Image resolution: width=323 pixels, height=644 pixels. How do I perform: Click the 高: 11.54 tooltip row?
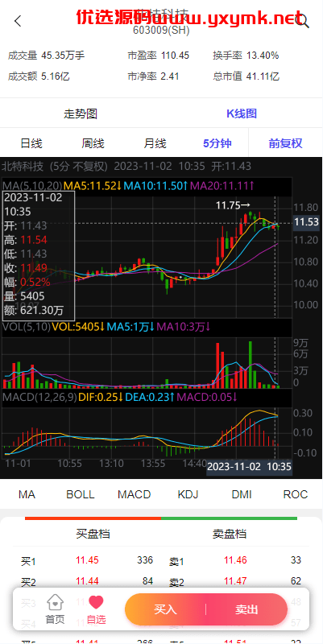tap(26, 240)
